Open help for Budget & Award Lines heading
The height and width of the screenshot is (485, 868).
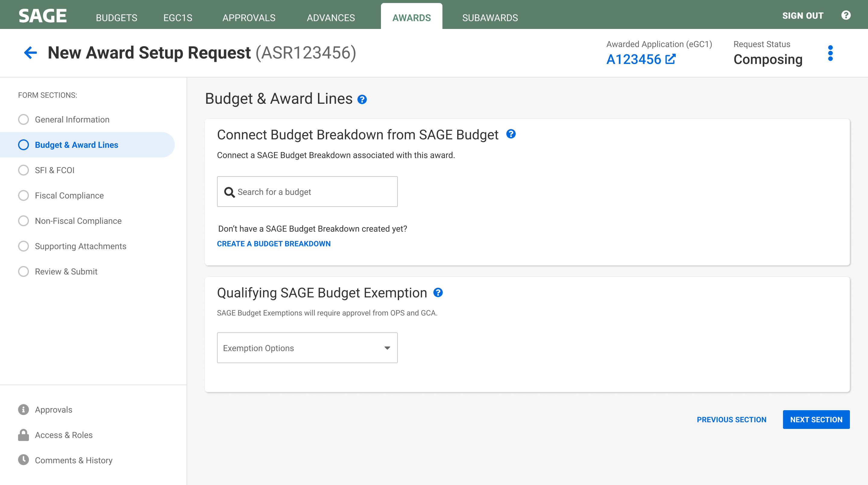click(362, 100)
